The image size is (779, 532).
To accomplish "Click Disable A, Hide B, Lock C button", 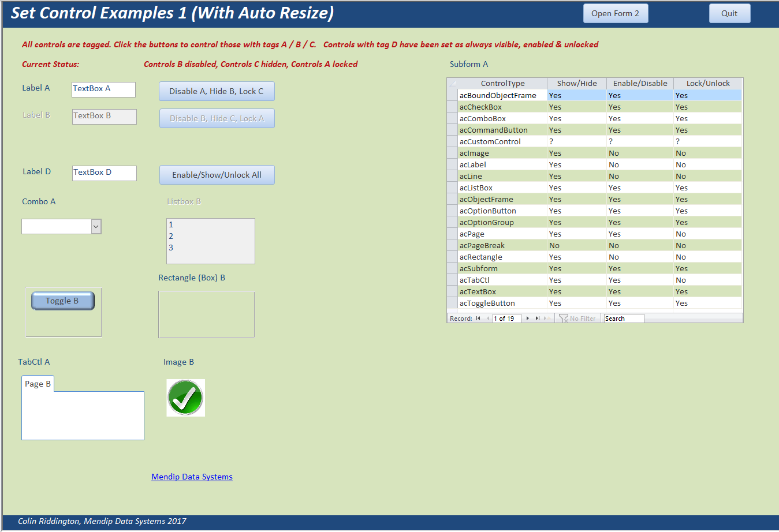I will [x=217, y=91].
